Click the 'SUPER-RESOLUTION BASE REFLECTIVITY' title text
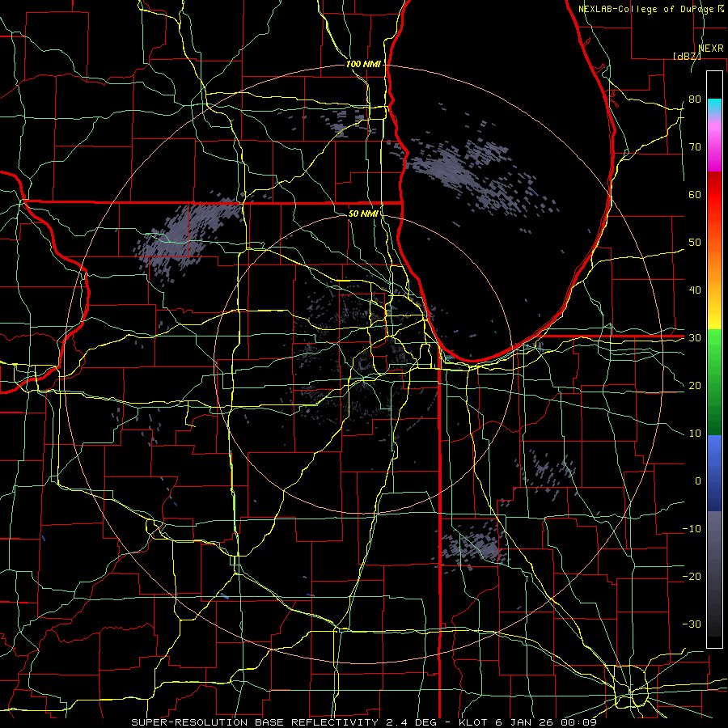728x728 pixels. 255,722
